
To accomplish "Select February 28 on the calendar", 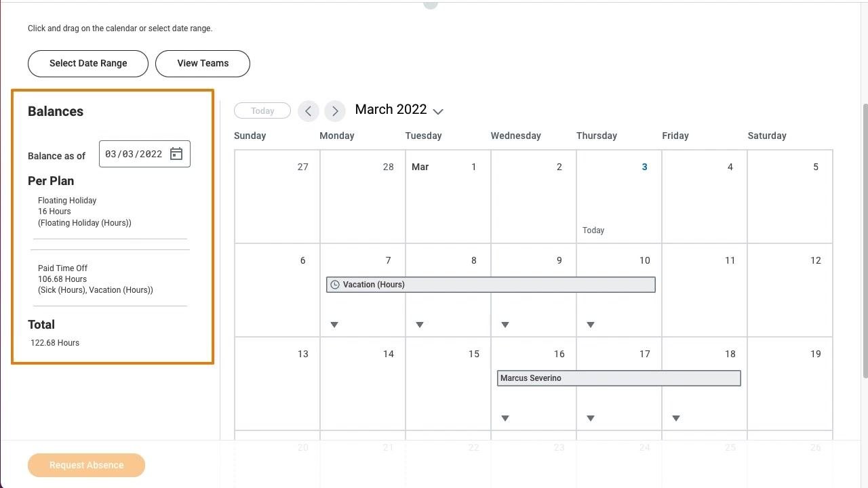I will (x=363, y=197).
